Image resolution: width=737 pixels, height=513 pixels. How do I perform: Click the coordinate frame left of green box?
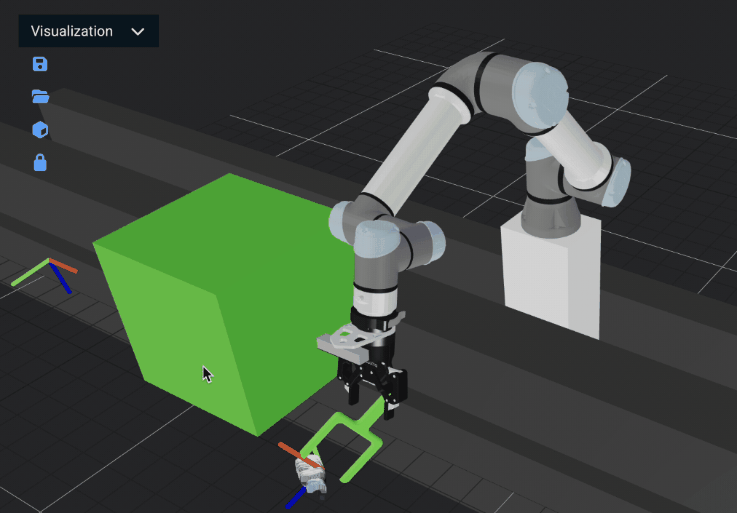48,270
